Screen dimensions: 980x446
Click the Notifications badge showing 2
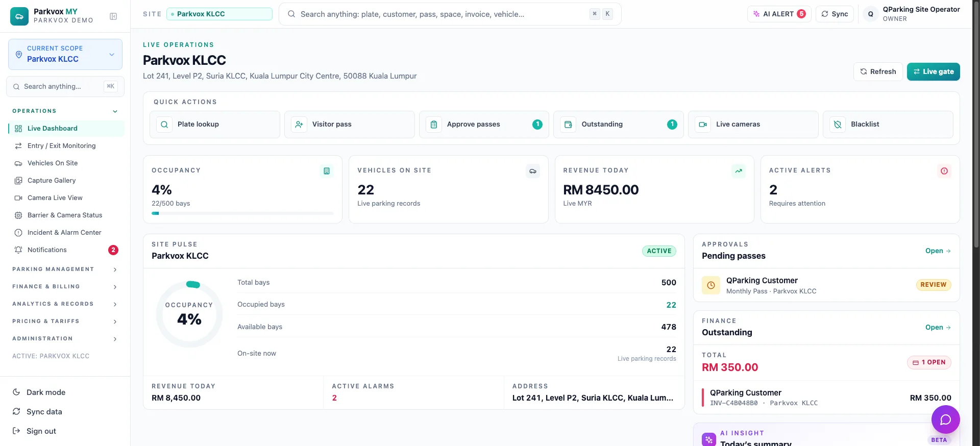[x=113, y=250]
